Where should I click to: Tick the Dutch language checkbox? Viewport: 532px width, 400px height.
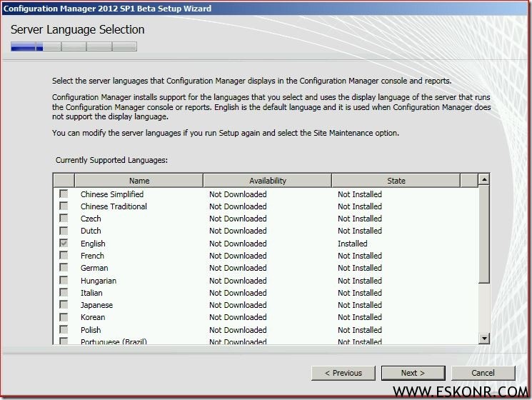(64, 231)
